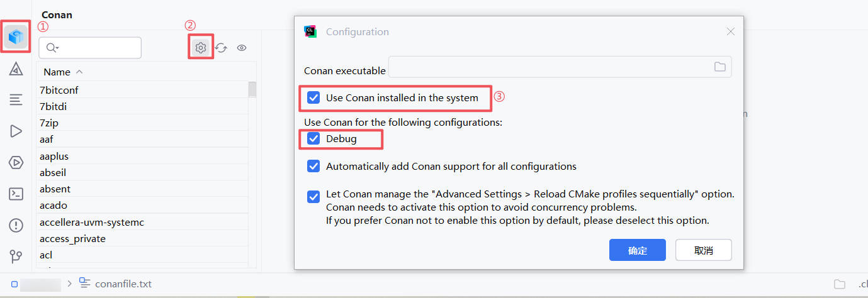The width and height of the screenshot is (868, 298).
Task: Open the CMake tool window icon
Action: coord(16,69)
